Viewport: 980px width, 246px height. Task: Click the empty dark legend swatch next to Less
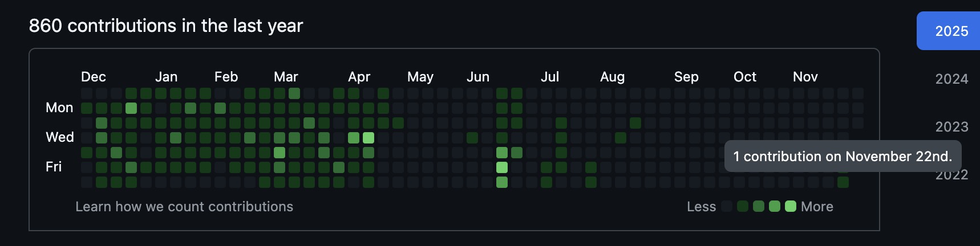pos(727,206)
